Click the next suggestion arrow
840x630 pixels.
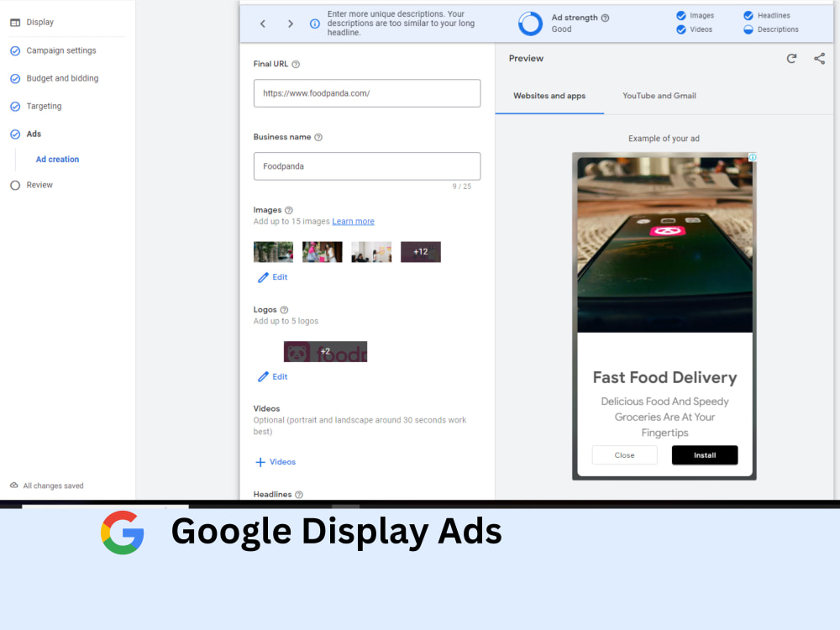click(x=291, y=24)
